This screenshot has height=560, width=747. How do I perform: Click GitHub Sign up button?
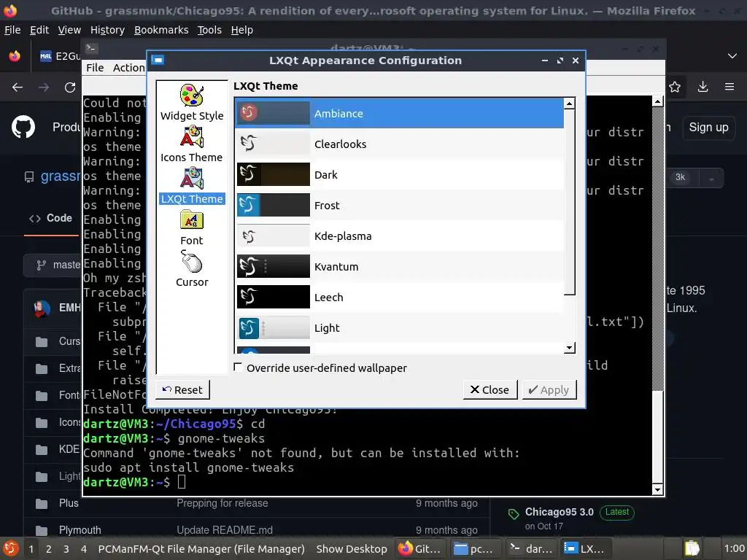click(708, 127)
